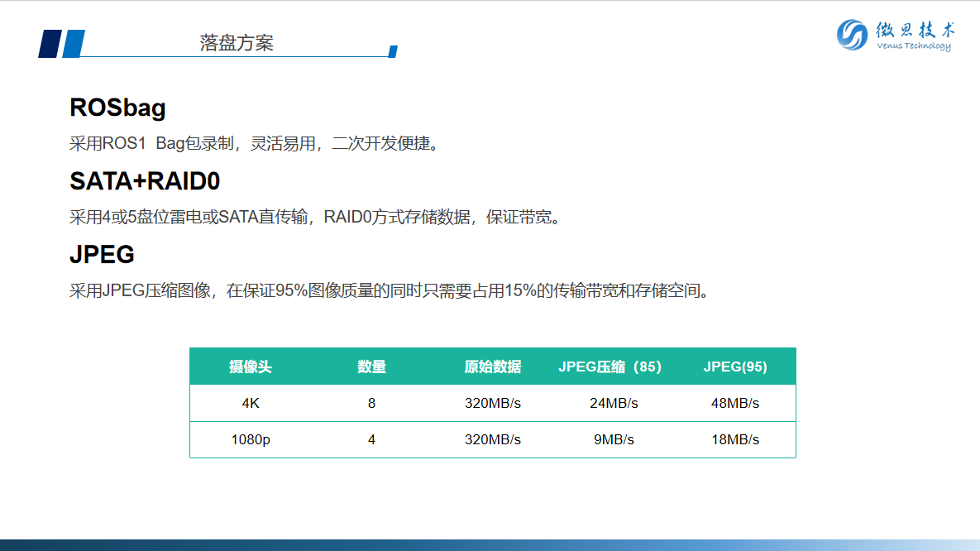Image resolution: width=980 pixels, height=551 pixels.
Task: Select the Venus Technology English subtitle text
Action: (914, 46)
